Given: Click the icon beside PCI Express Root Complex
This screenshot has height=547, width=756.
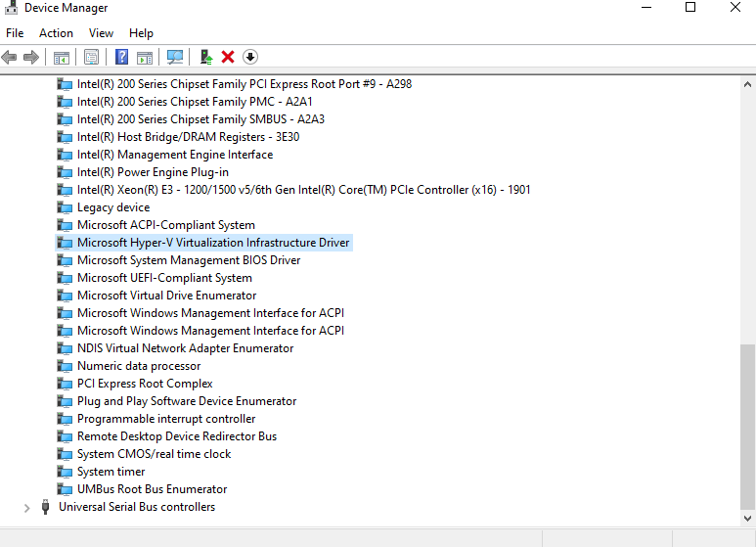Looking at the screenshot, I should coord(65,384).
